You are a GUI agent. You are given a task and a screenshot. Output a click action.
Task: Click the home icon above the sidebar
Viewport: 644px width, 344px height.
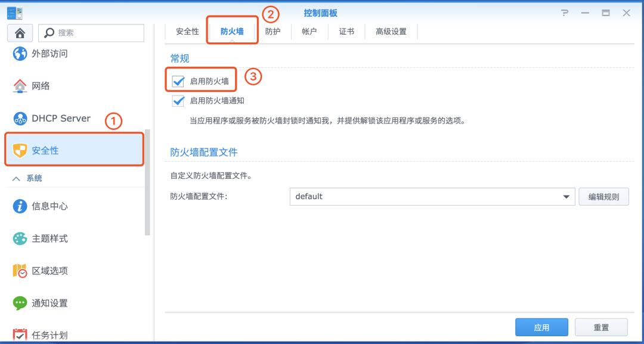tap(20, 33)
